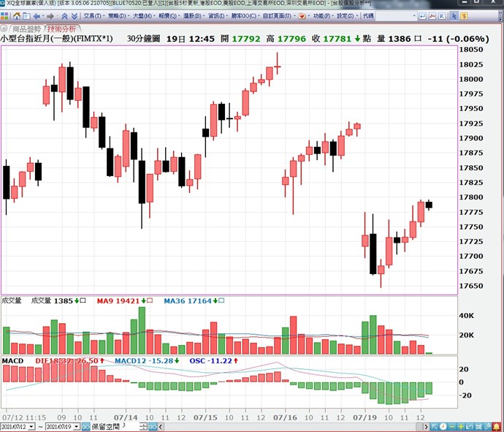This screenshot has height=432, width=504.
Task: Zoom in chart with yellow plus icon
Action: tap(461, 427)
